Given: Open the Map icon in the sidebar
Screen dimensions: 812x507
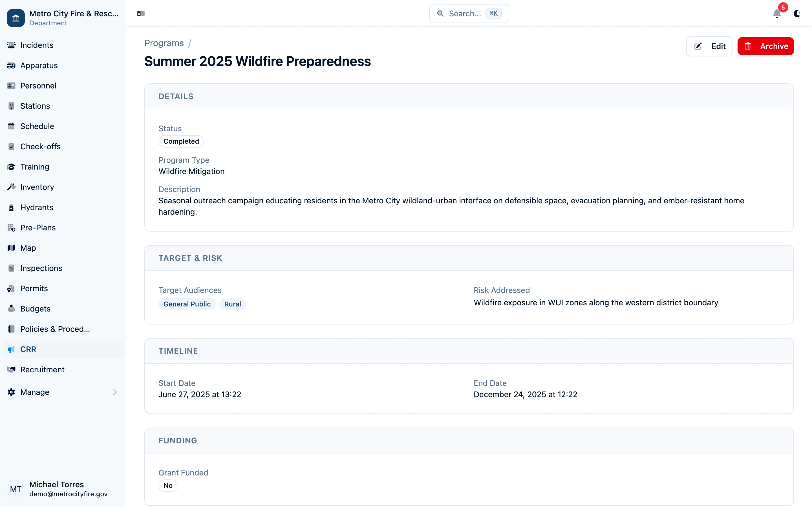Looking at the screenshot, I should coord(11,248).
